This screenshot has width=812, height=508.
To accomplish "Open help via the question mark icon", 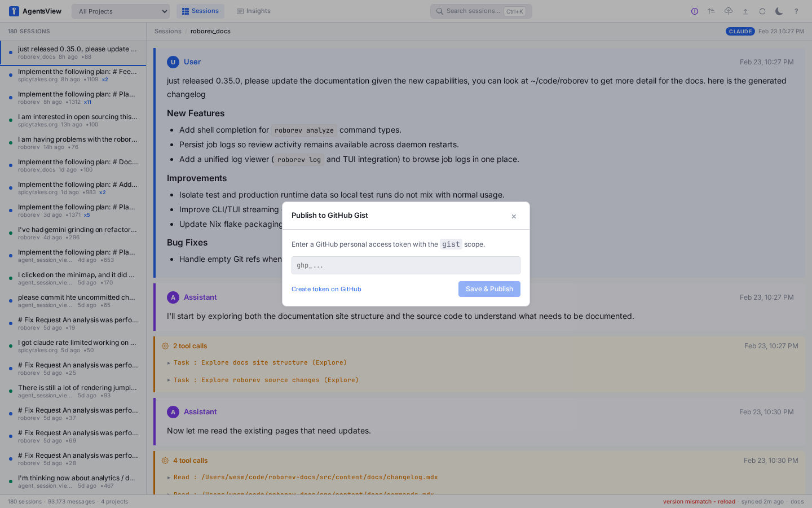I will coord(796,11).
